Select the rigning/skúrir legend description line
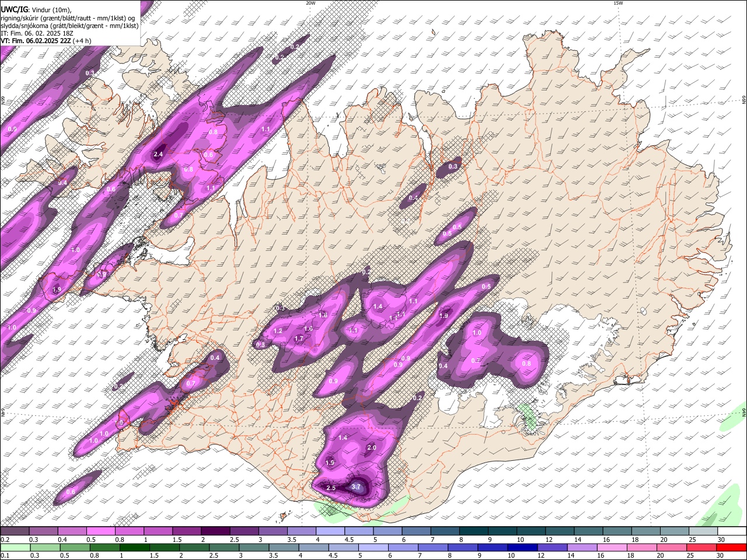The height and width of the screenshot is (560, 747). [x=68, y=17]
